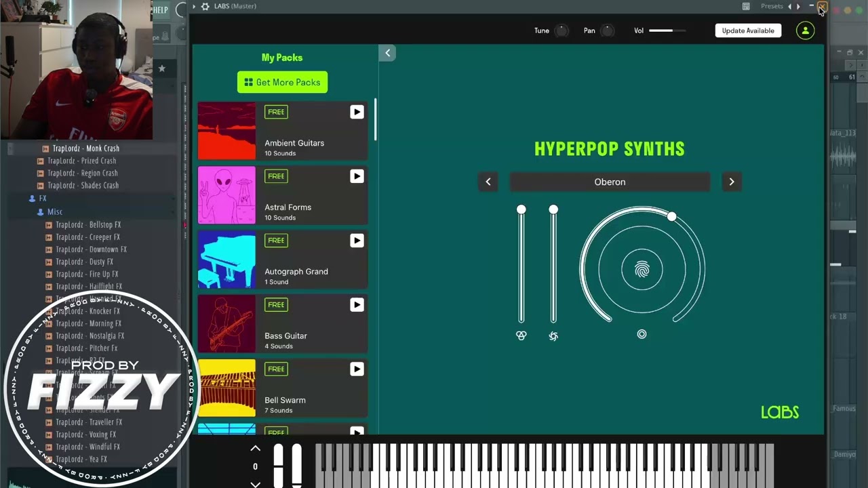This screenshot has width=868, height=488.
Task: Select TrapLordz - Dusty FX sample
Action: click(84, 262)
